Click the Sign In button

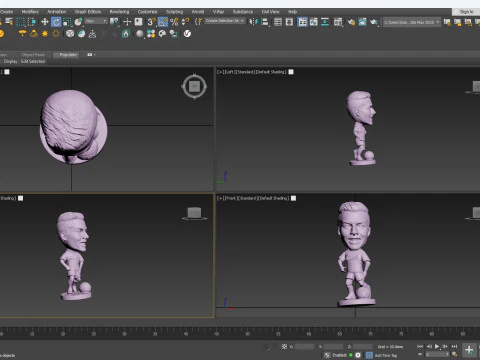click(466, 12)
